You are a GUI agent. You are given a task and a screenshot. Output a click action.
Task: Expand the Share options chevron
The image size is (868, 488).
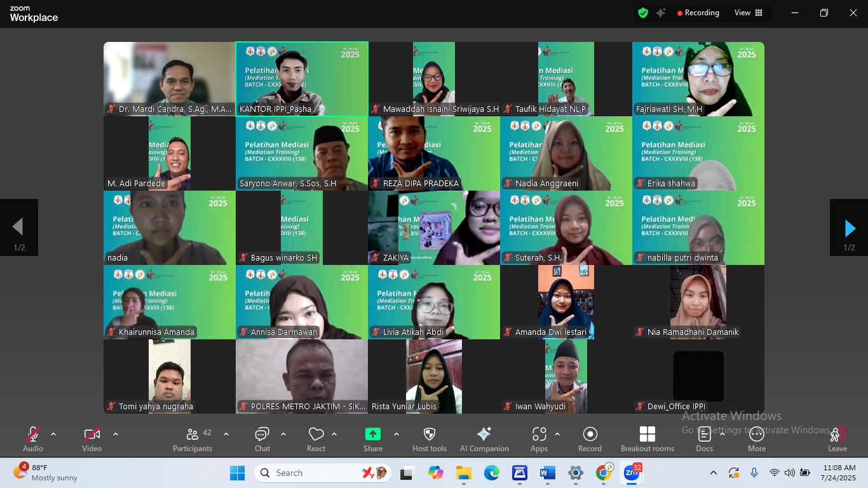click(x=397, y=435)
